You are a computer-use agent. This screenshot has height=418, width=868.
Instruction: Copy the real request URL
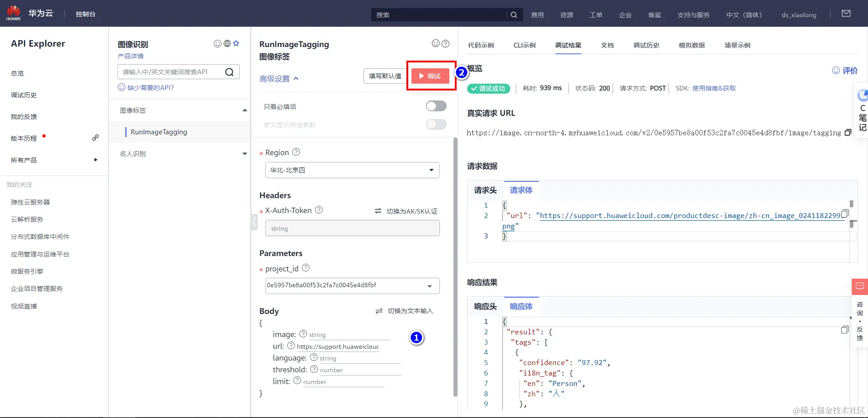pyautogui.click(x=848, y=133)
